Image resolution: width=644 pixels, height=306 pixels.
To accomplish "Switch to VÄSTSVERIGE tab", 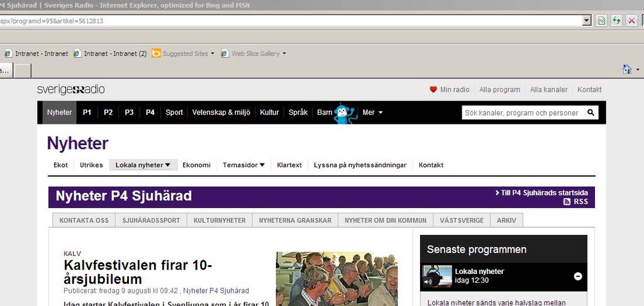I will [x=462, y=221].
